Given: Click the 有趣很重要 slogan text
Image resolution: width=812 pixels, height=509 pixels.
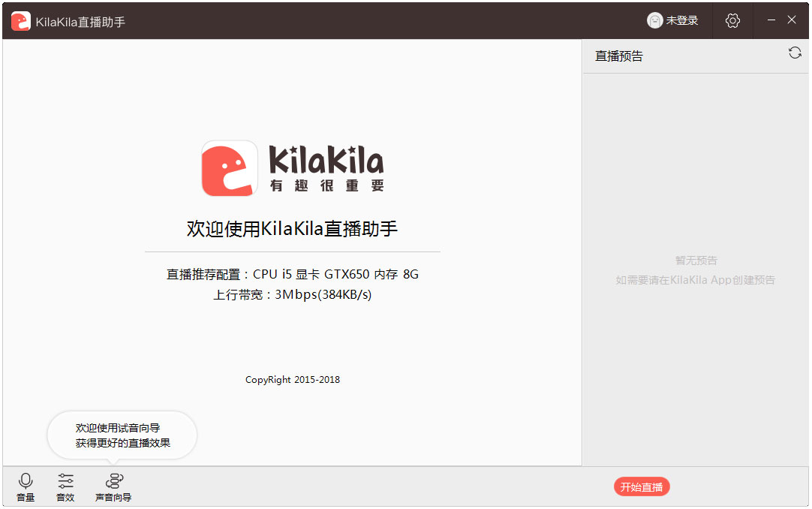Looking at the screenshot, I should click(x=326, y=185).
